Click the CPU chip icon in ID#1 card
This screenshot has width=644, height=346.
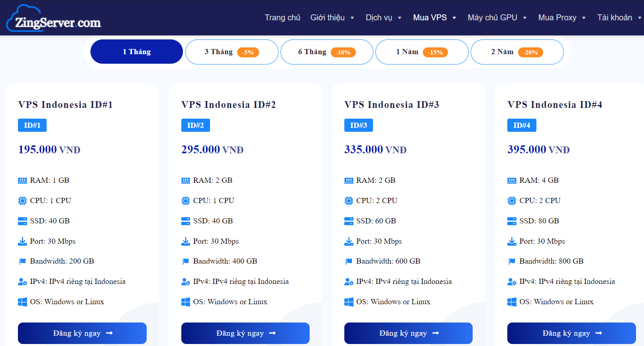[22, 201]
